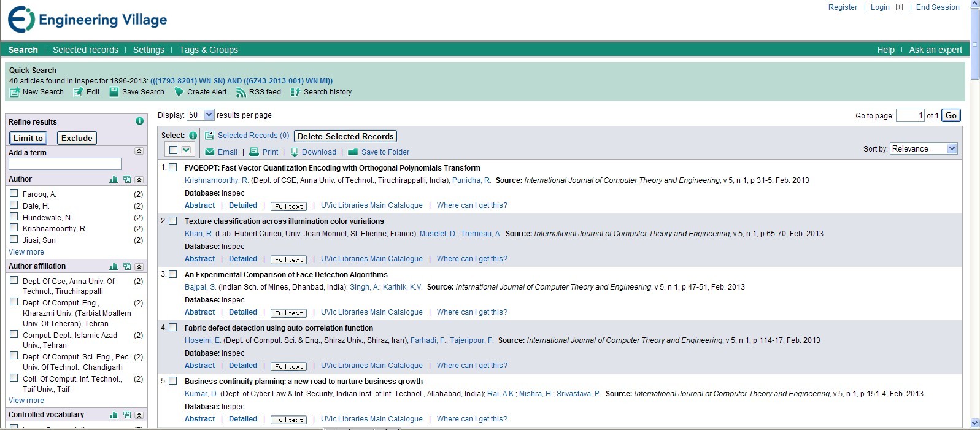Click the End Session link
Screen dimensions: 980x430
pyautogui.click(x=938, y=7)
